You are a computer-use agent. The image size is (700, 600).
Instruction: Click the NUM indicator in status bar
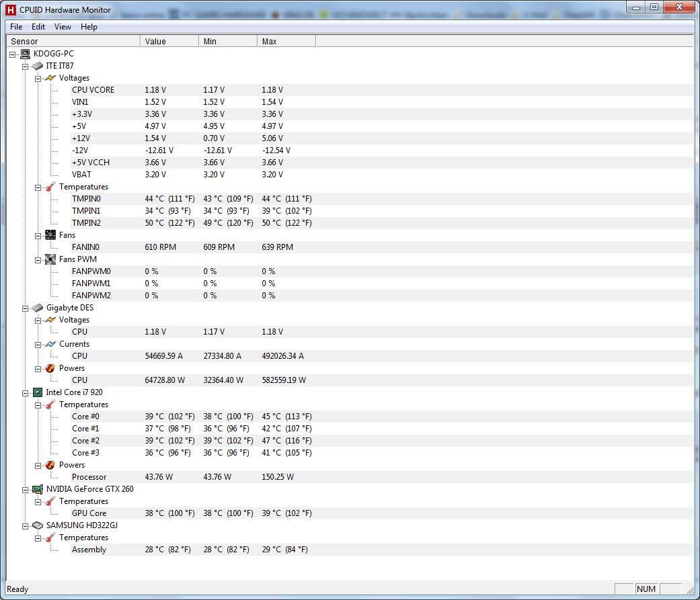pyautogui.click(x=646, y=589)
